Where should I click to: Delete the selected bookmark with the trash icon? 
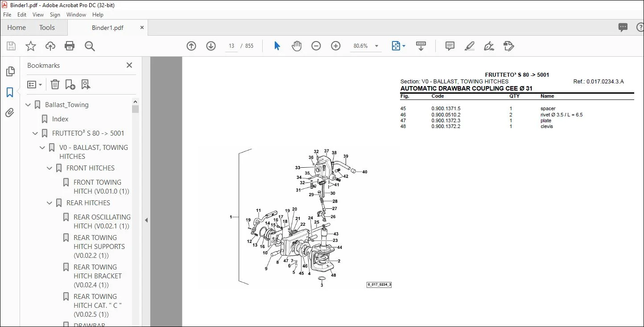(55, 84)
